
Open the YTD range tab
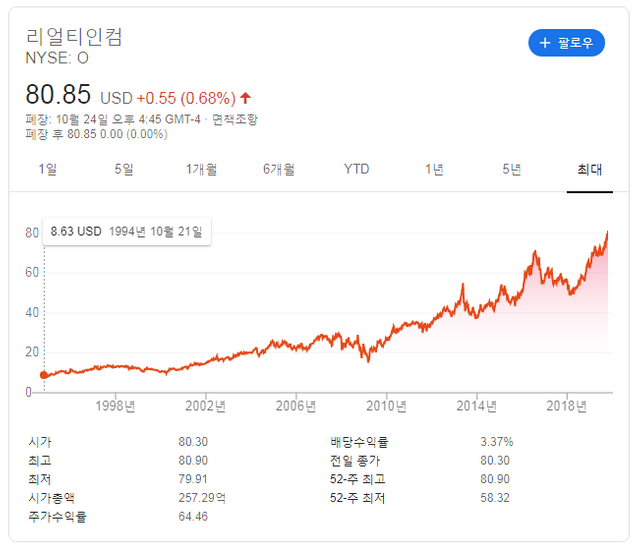pos(356,169)
